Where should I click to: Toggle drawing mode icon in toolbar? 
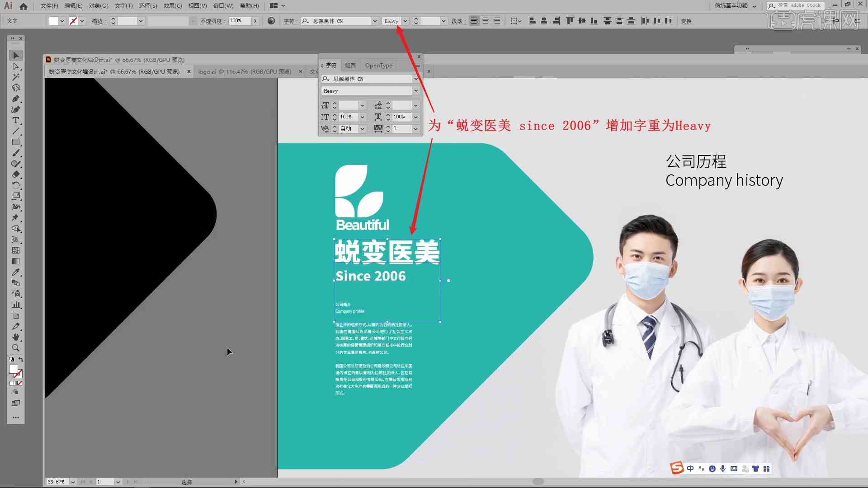16,392
